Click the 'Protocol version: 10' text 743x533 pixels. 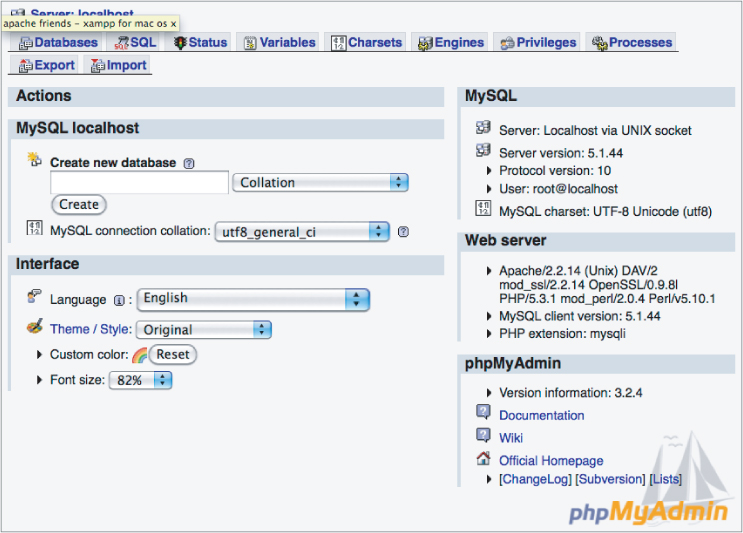coord(555,171)
